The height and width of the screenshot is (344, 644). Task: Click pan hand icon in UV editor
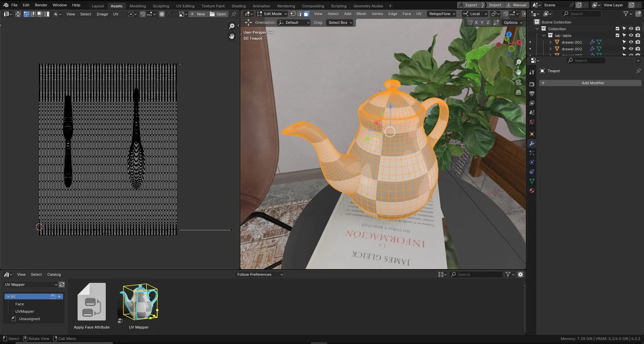232,36
